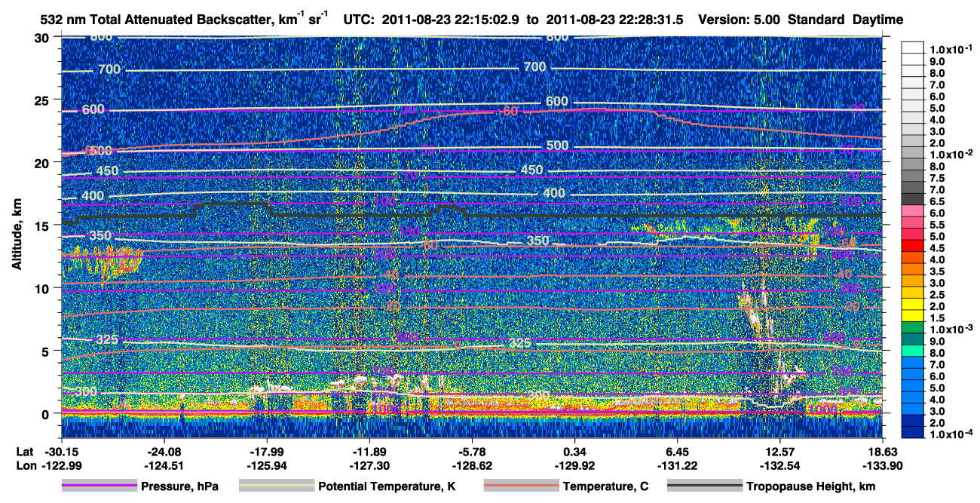Click the 'Version: 5.00' text in title
Screen dimensions: 980x503
(740, 20)
